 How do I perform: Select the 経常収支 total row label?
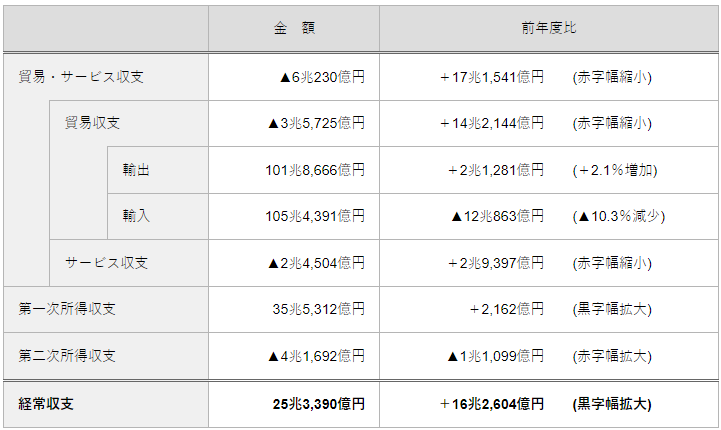pyautogui.click(x=46, y=404)
